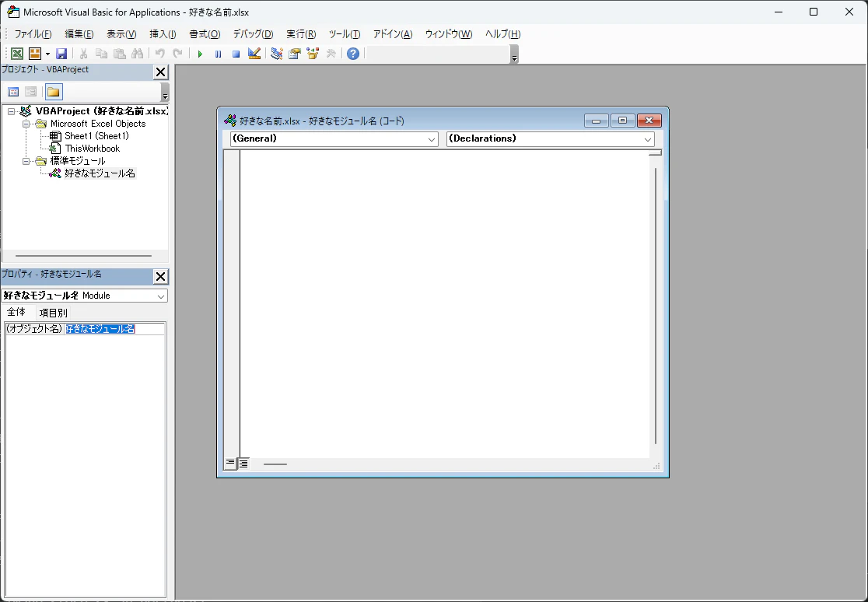
Task: Click the View Microsoft Excel toolbar icon
Action: (17, 54)
